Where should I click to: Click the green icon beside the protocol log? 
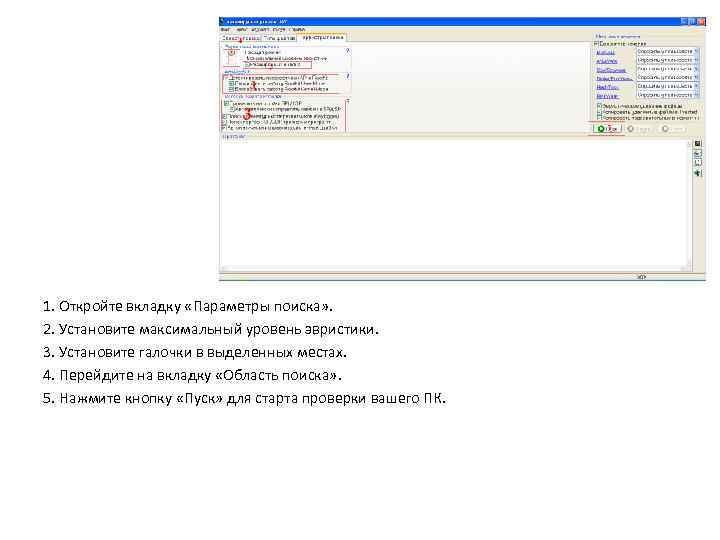[x=698, y=173]
